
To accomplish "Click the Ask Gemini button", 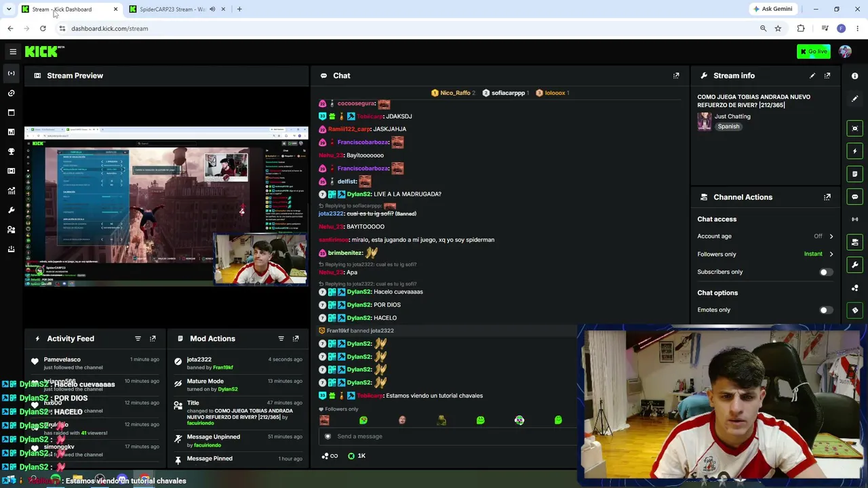I will click(x=772, y=9).
